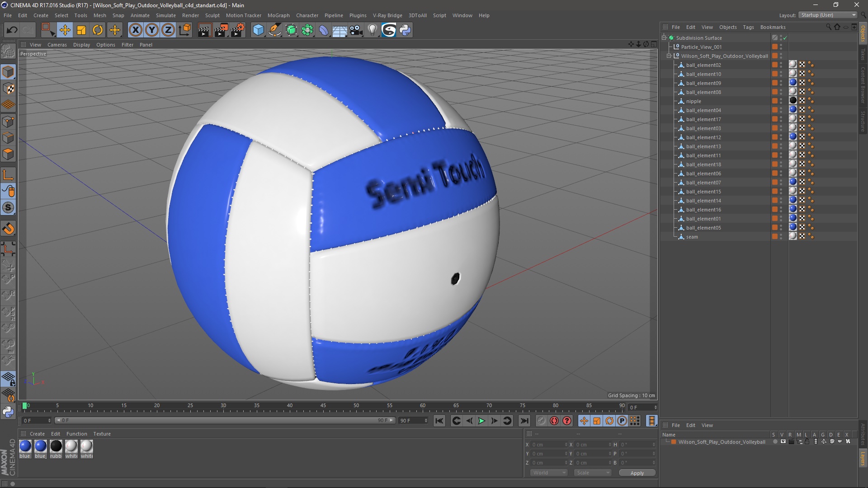This screenshot has height=488, width=868.
Task: Click search magnifier in Objects panel
Action: [x=828, y=27]
